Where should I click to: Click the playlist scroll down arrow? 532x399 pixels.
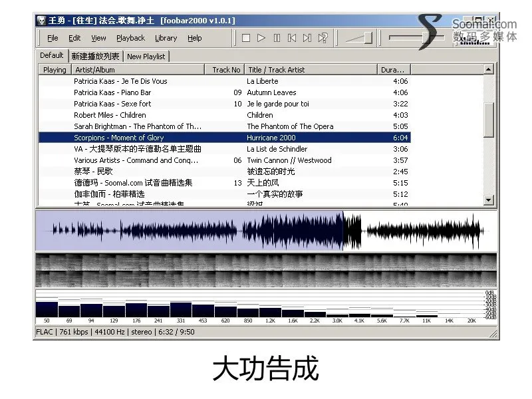click(488, 200)
